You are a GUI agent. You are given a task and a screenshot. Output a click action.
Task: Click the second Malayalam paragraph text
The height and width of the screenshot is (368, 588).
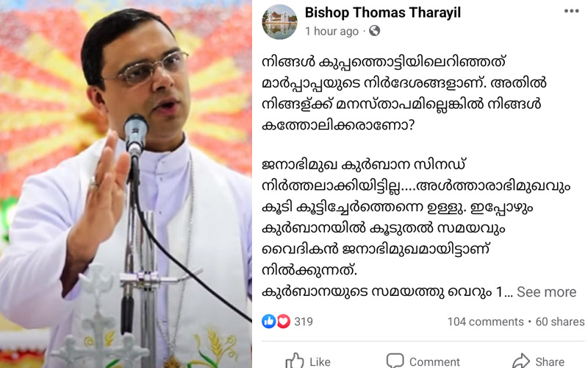(x=416, y=218)
